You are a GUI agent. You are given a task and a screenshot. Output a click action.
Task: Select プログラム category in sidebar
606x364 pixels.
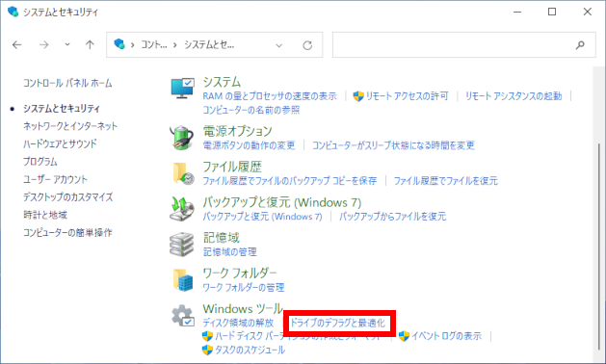40,162
